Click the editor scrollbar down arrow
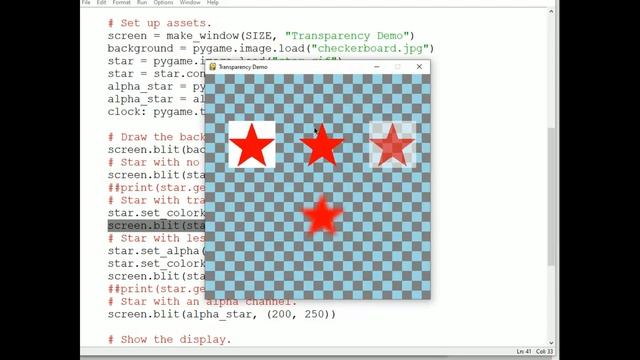Viewport: 640px width, 360px height. [551, 343]
